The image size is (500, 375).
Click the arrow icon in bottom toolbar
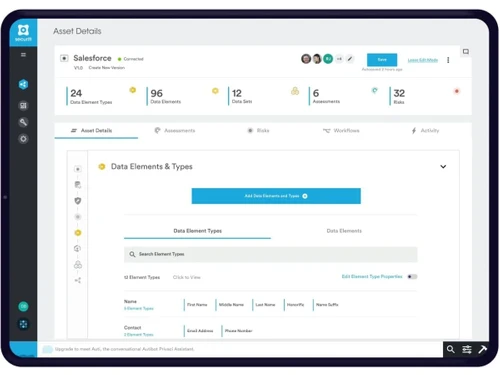[x=483, y=349]
